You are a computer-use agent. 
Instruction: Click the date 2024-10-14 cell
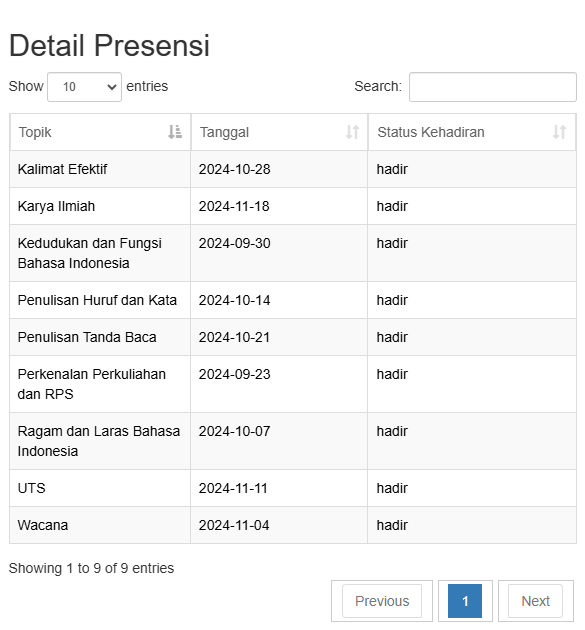(x=279, y=300)
